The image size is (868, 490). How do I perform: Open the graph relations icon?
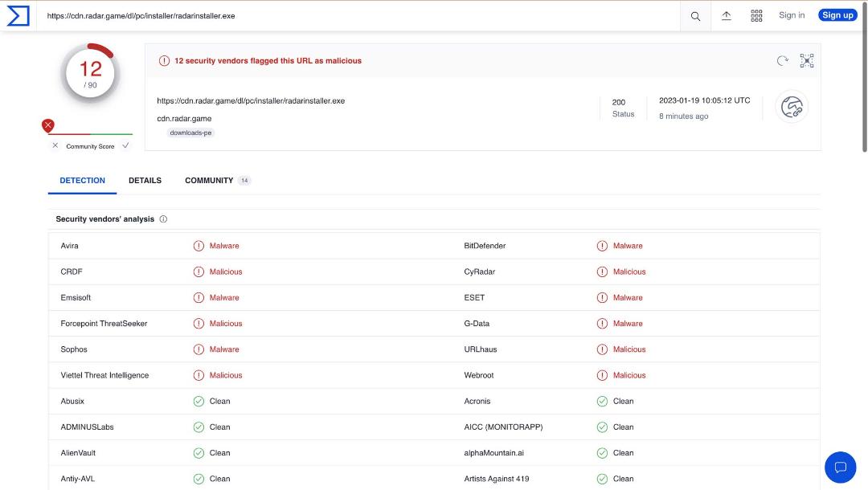tap(807, 61)
